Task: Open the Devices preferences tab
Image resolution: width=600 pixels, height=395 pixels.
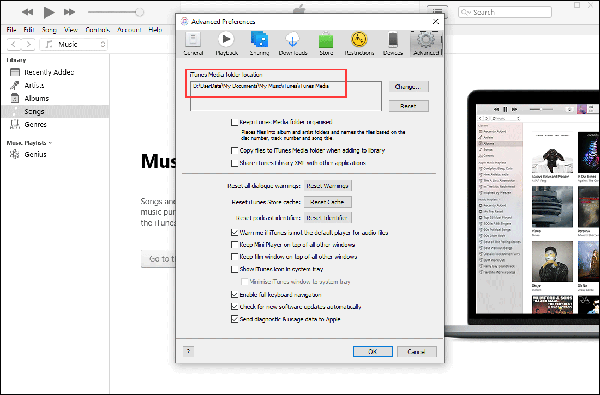Action: (393, 44)
